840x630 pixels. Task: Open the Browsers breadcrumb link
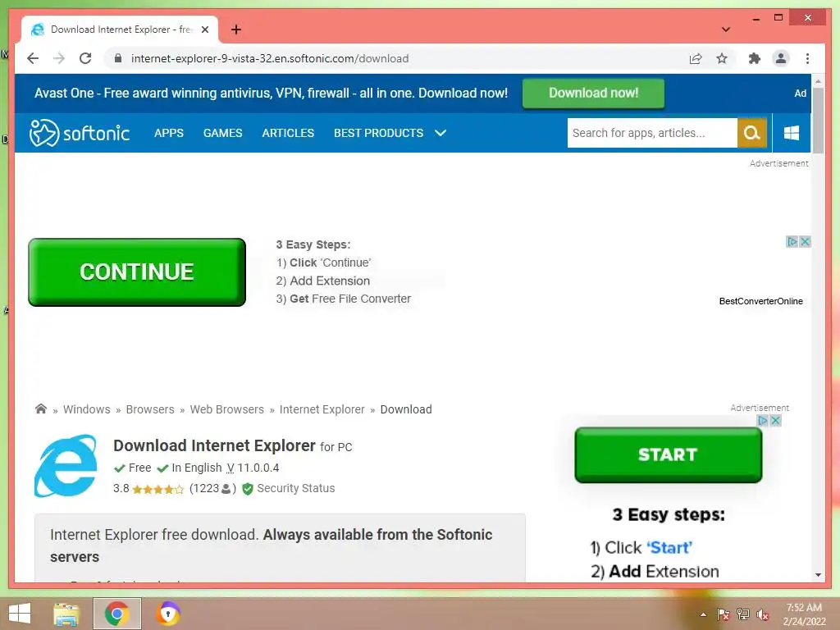click(x=150, y=409)
